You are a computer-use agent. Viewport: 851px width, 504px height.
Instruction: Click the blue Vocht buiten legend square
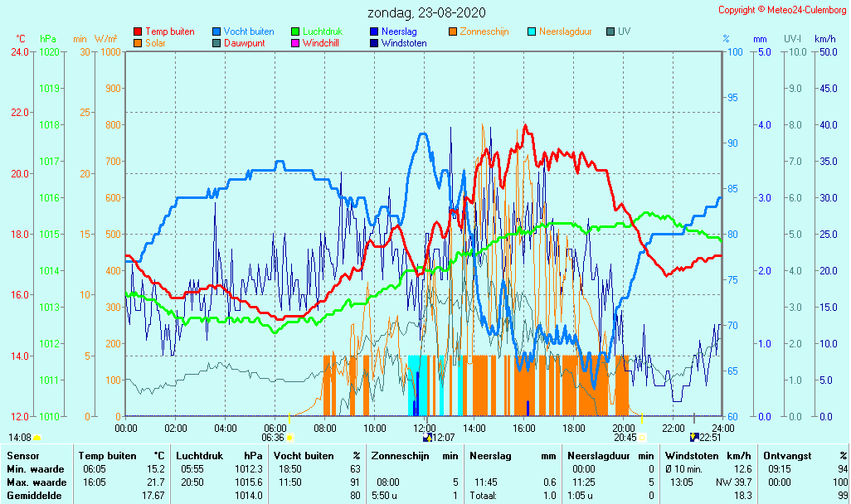(216, 32)
